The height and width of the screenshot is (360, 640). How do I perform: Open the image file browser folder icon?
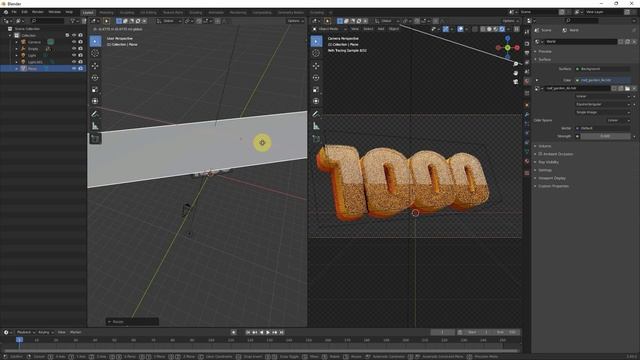coord(627,88)
